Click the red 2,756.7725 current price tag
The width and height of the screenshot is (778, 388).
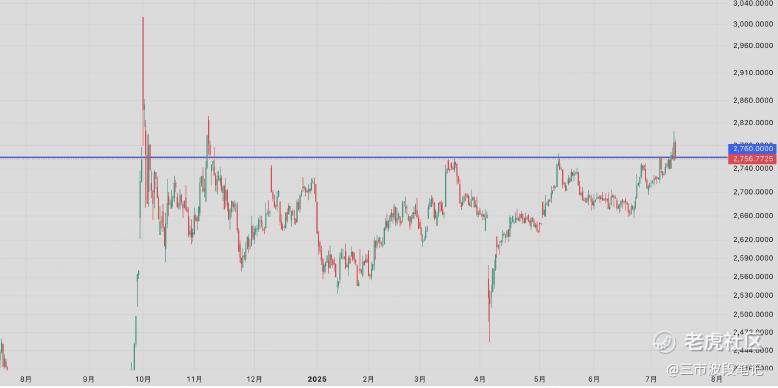tap(752, 159)
